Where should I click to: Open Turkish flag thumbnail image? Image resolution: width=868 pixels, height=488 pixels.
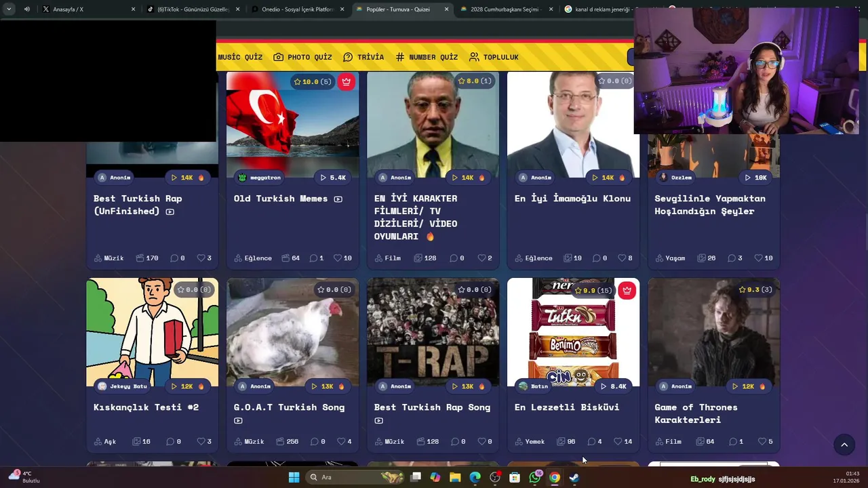292,125
